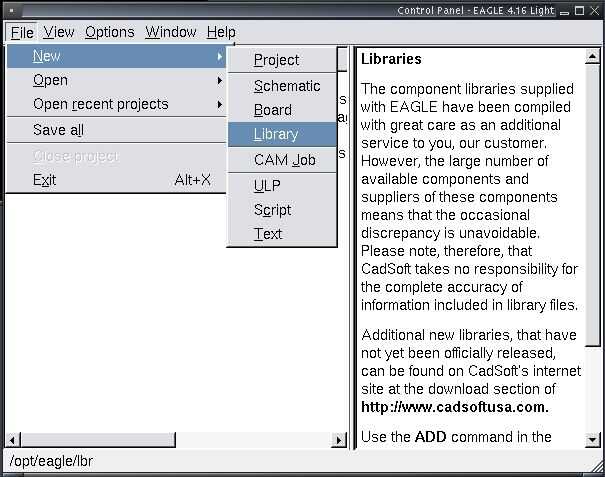Click the horizontal scrollbar left arrow

13,440
